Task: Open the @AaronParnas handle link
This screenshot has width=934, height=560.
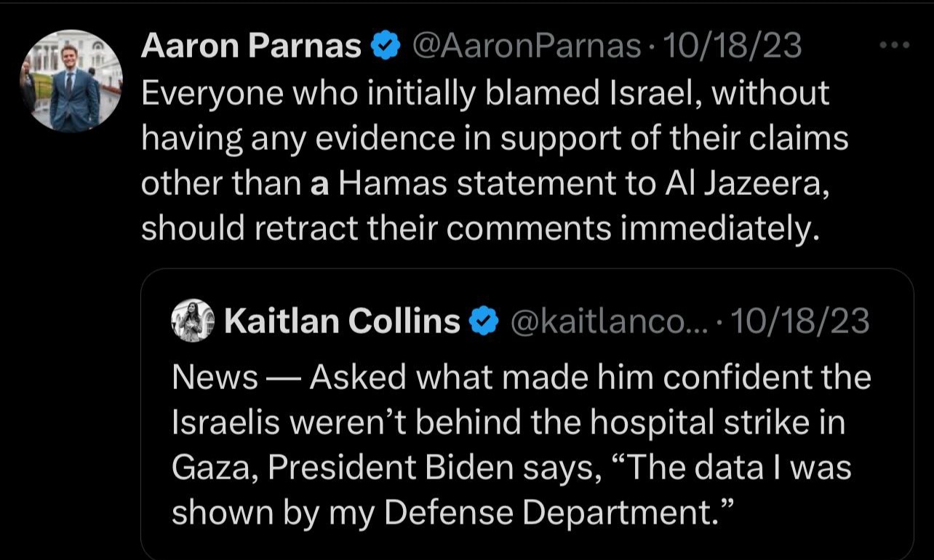Action: 526,47
